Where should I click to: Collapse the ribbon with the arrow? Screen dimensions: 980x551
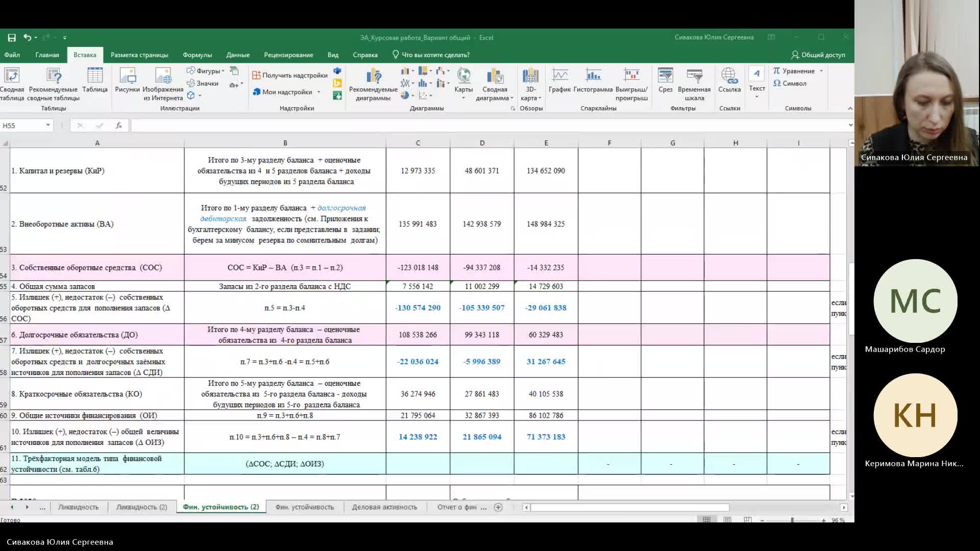tap(850, 108)
